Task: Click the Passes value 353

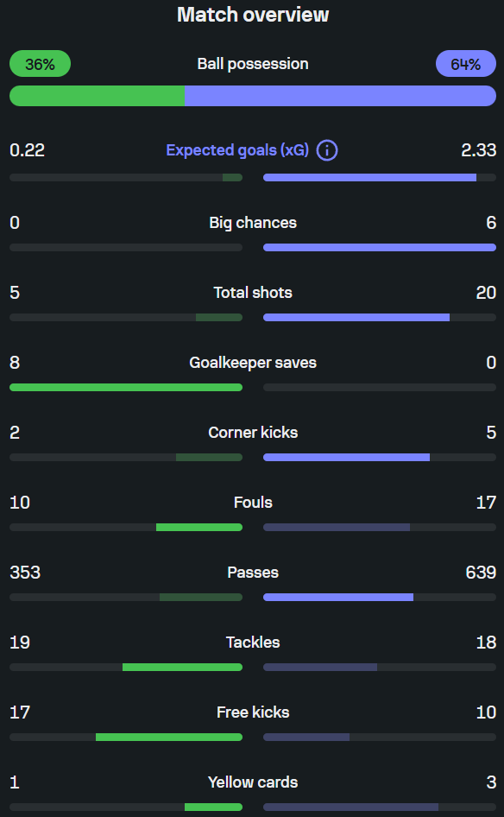Action: (x=25, y=573)
